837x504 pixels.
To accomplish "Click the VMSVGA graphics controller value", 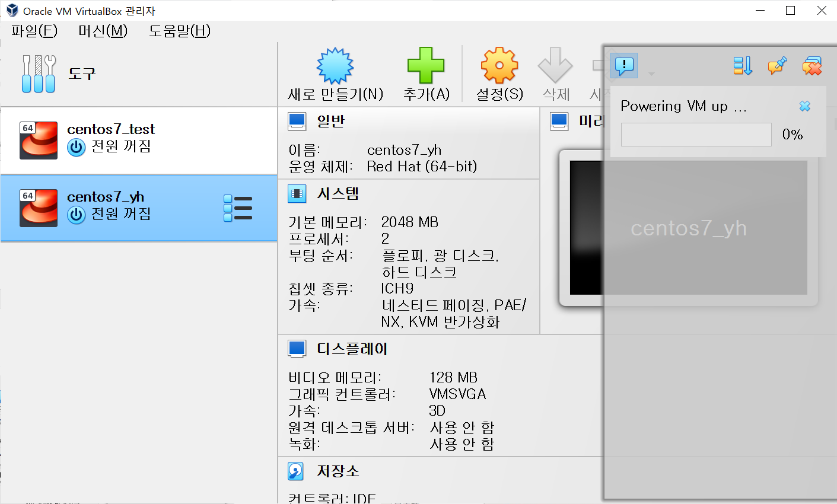I will point(458,394).
